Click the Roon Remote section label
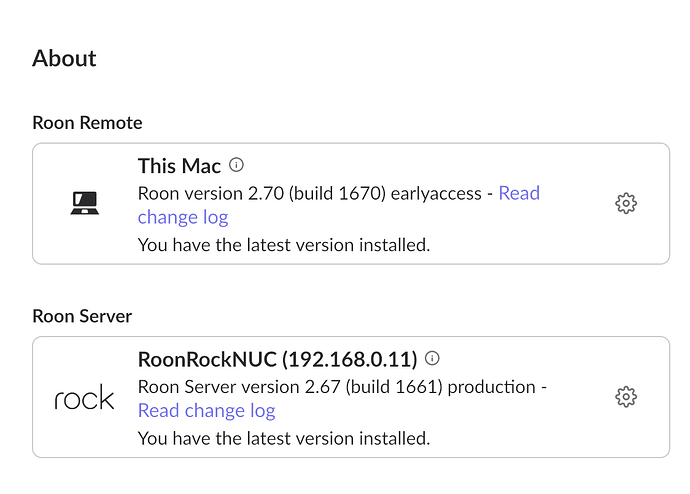This screenshot has height=494, width=690. point(87,123)
